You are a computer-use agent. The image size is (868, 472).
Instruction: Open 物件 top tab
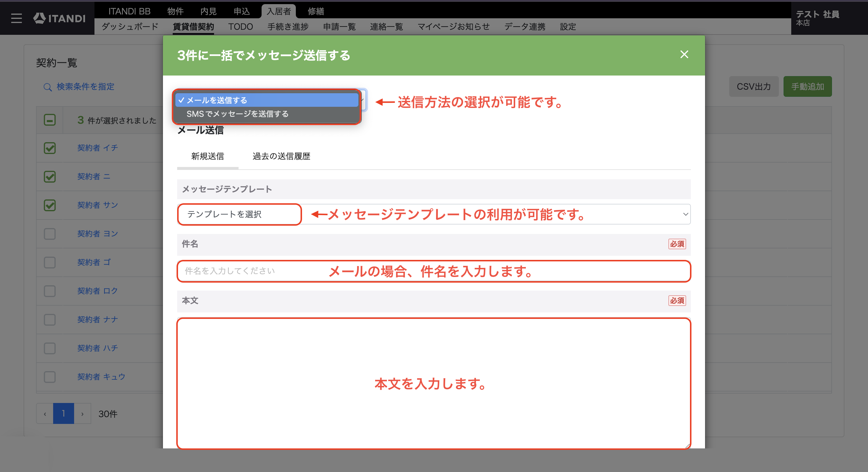(x=176, y=12)
